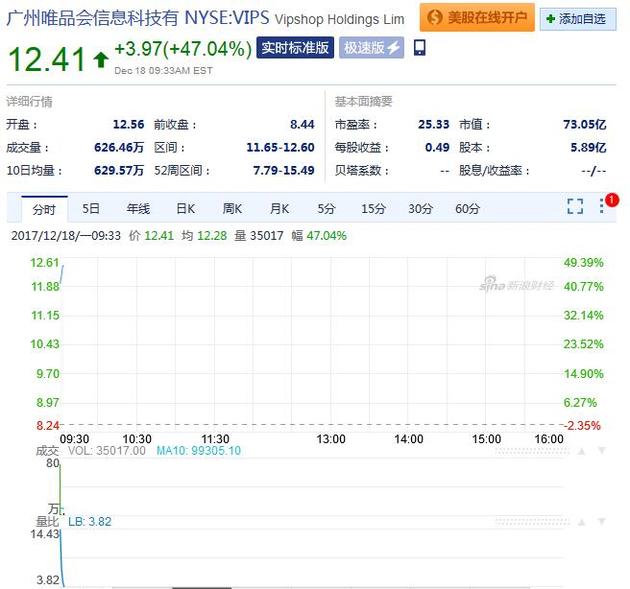Click the LB: 3.82 indicator label
Screen dimensions: 630x589
click(90, 522)
